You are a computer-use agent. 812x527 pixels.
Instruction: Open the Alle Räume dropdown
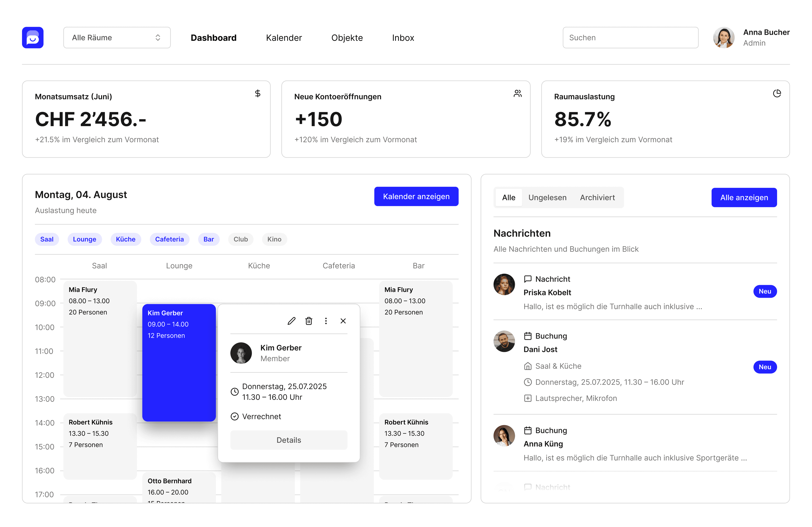(117, 37)
